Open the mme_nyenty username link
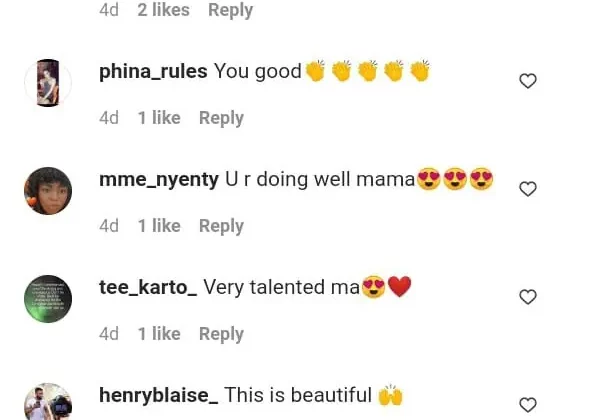The height and width of the screenshot is (420, 600). 159,179
